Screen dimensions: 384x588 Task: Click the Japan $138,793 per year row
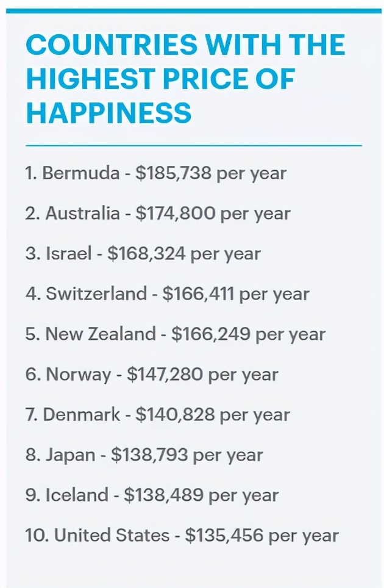click(144, 455)
